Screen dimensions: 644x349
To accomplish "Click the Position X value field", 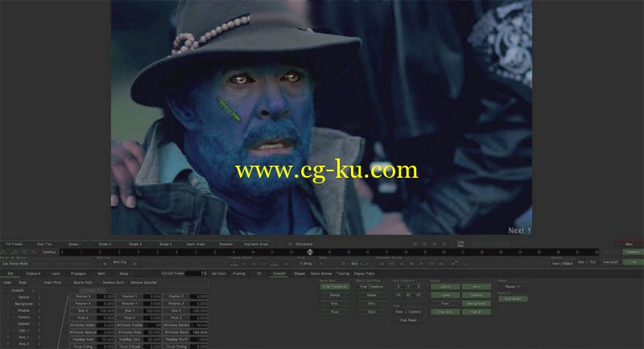I will (x=106, y=296).
